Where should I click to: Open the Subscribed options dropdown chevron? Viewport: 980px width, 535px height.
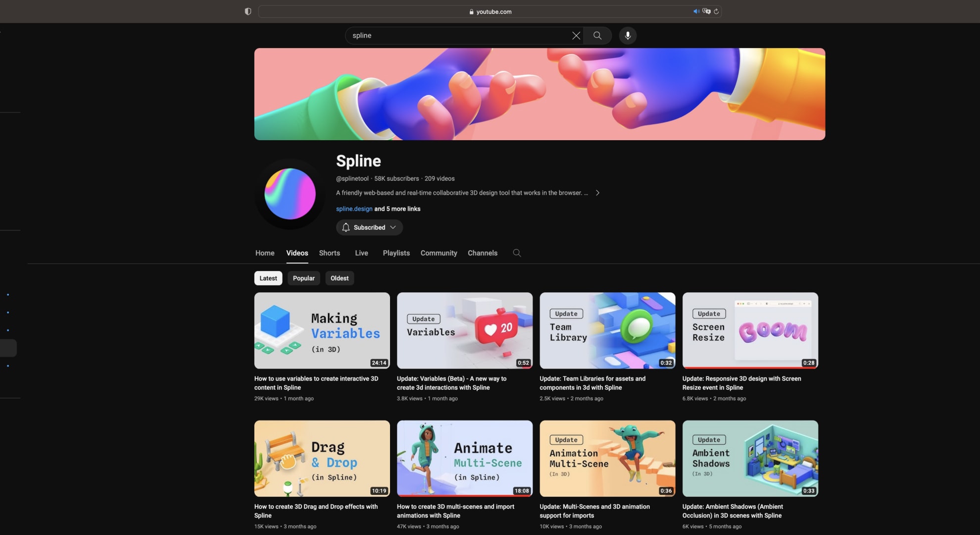(392, 227)
